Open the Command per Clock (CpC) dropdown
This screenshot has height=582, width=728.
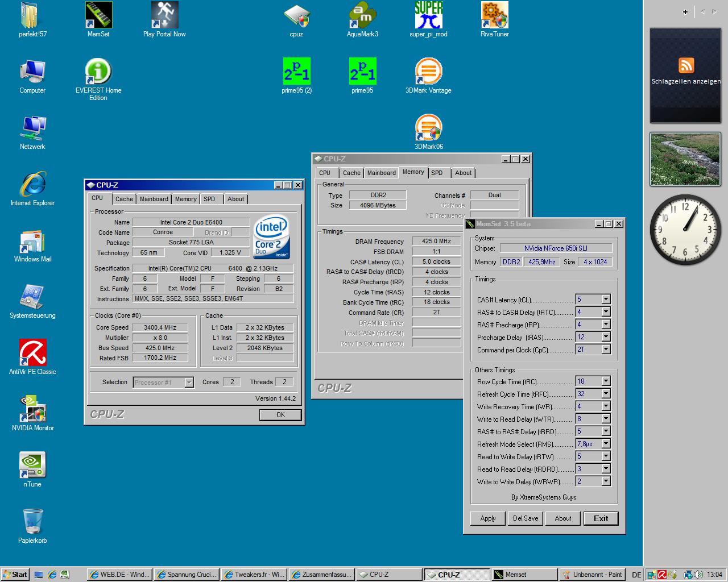point(606,350)
